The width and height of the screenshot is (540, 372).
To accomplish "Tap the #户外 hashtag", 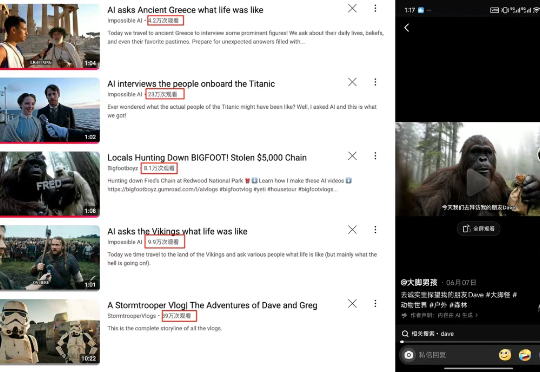I will [x=438, y=305].
